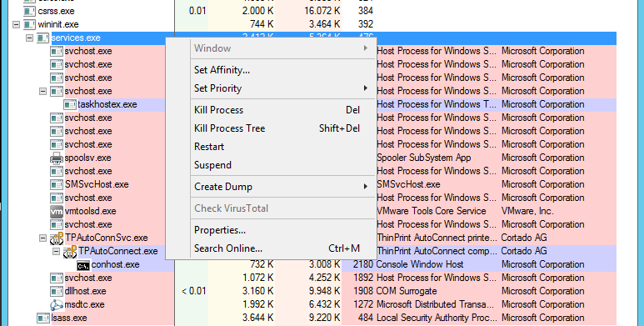Image resolution: width=644 pixels, height=326 pixels.
Task: Click the csrss.exe process icon
Action: click(29, 11)
